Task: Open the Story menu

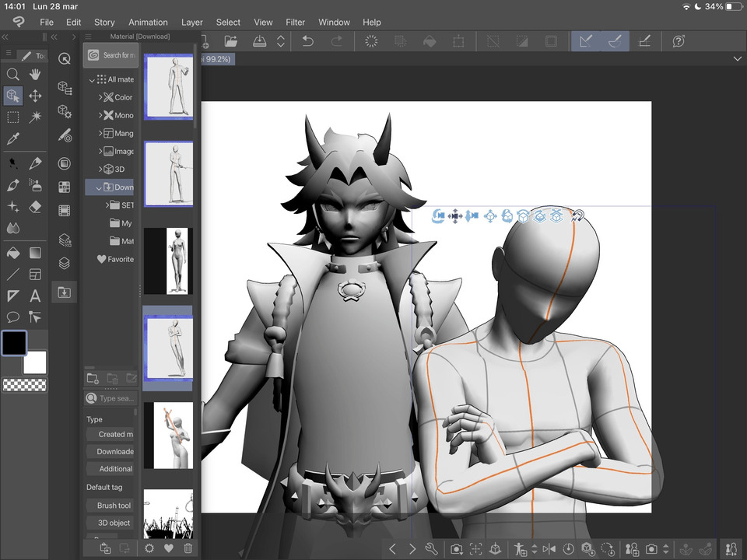Action: [104, 22]
